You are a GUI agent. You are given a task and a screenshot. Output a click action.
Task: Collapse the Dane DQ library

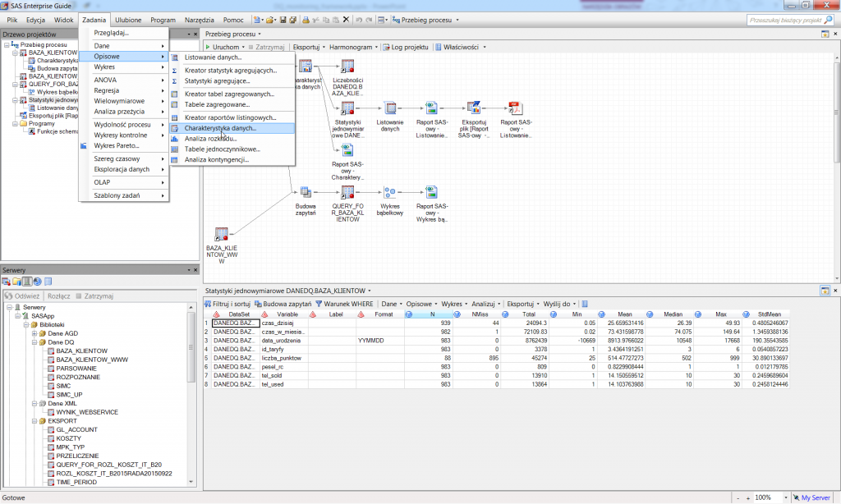pyautogui.click(x=34, y=342)
